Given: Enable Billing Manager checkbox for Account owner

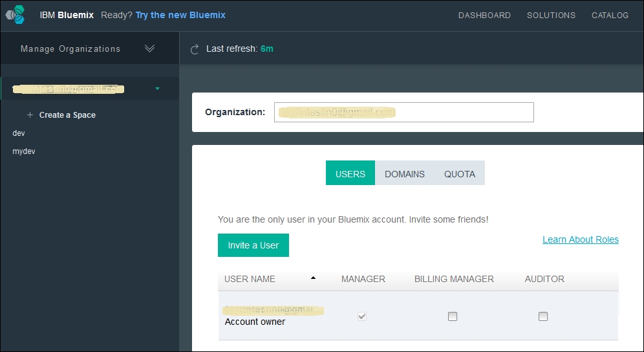Looking at the screenshot, I should [x=452, y=316].
